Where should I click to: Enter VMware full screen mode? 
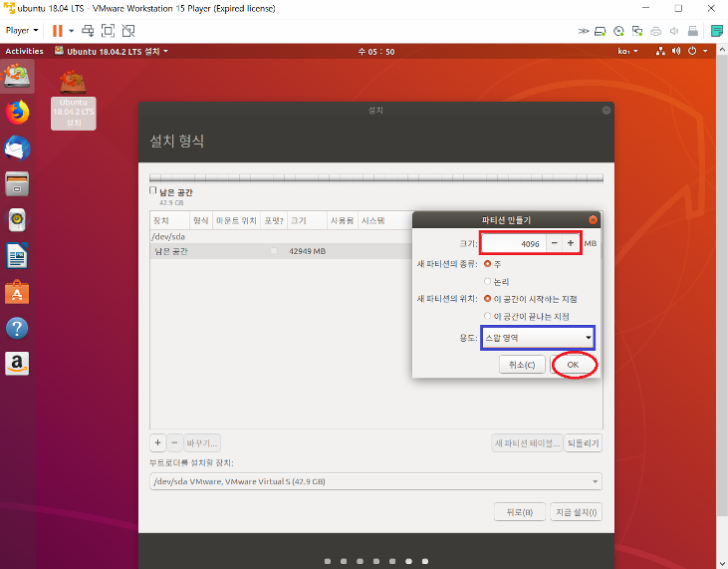point(108,31)
